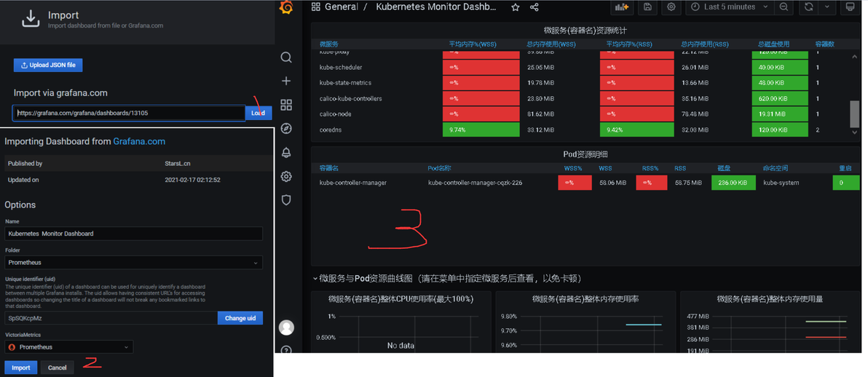The height and width of the screenshot is (377, 868).
Task: Open the VictoriaMetrics Prometheus data source dropdown
Action: (x=69, y=347)
